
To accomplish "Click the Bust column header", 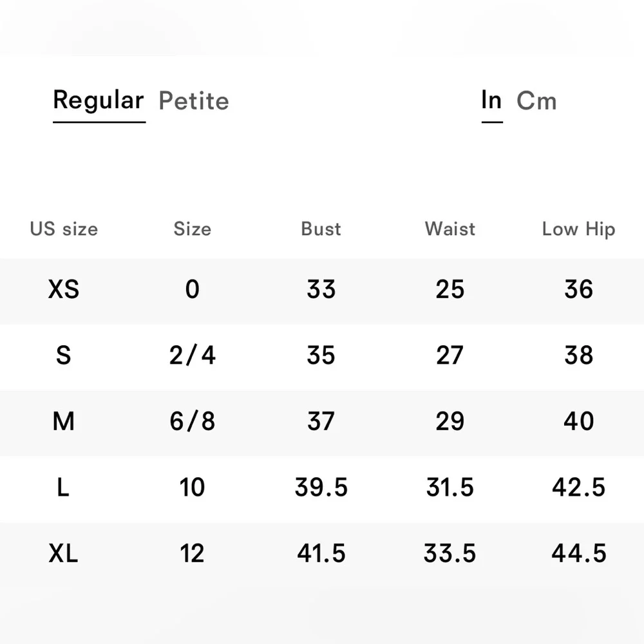I will [321, 229].
